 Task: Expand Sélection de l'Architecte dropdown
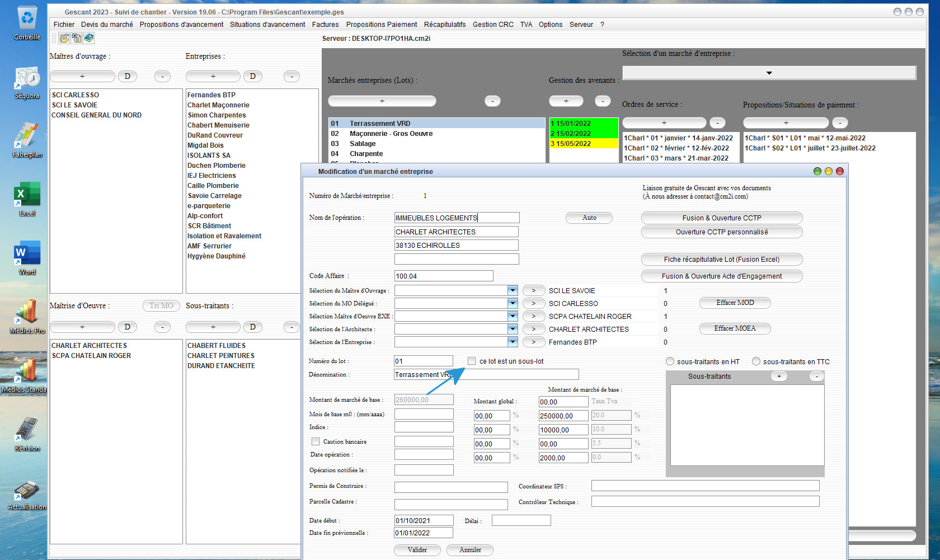(x=513, y=329)
